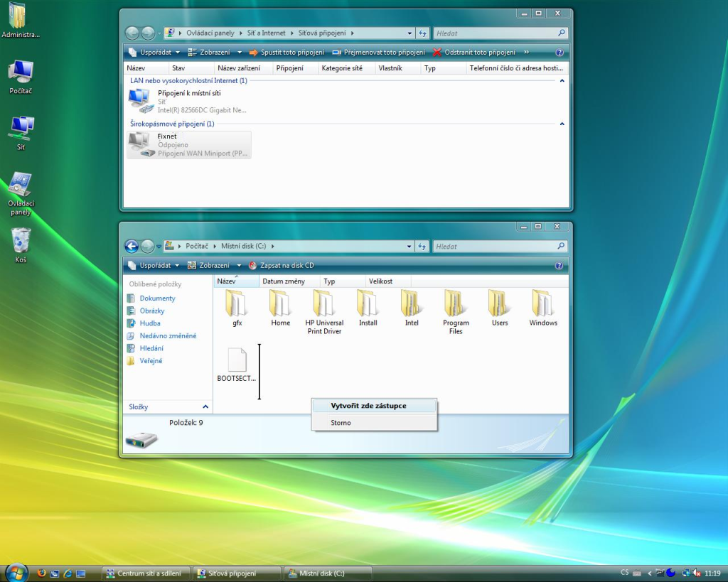
Task: Click Kategorie sítě column header
Action: pyautogui.click(x=346, y=68)
